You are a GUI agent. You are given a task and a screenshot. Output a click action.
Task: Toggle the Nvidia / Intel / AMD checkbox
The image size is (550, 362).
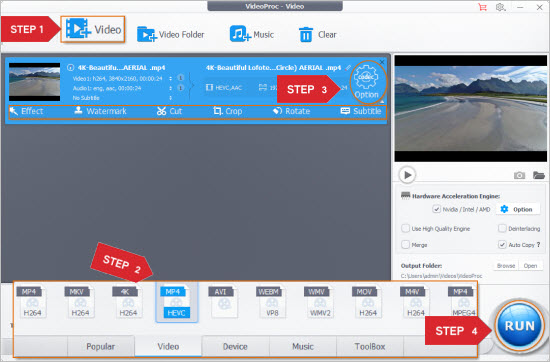click(436, 209)
